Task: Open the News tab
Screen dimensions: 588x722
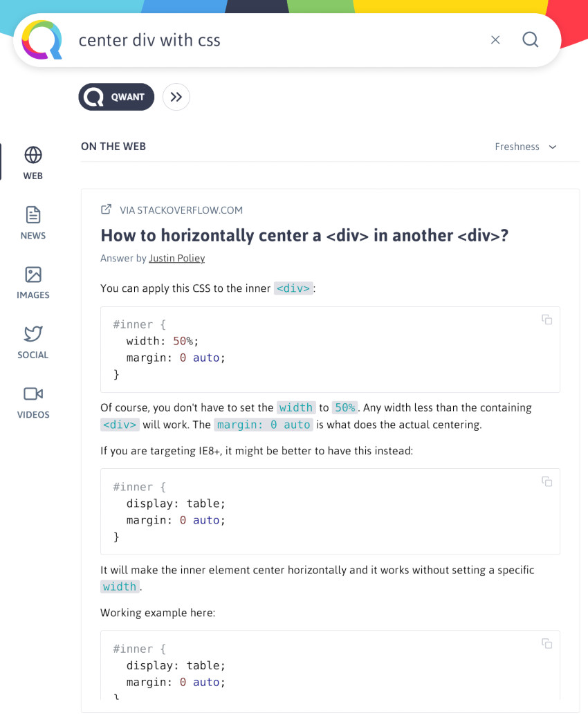Action: coord(33,223)
